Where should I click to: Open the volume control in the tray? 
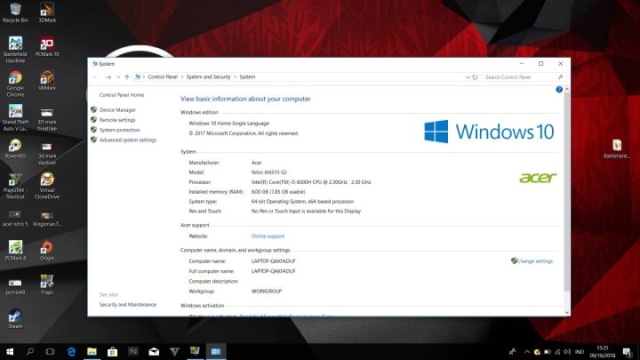[x=567, y=351]
